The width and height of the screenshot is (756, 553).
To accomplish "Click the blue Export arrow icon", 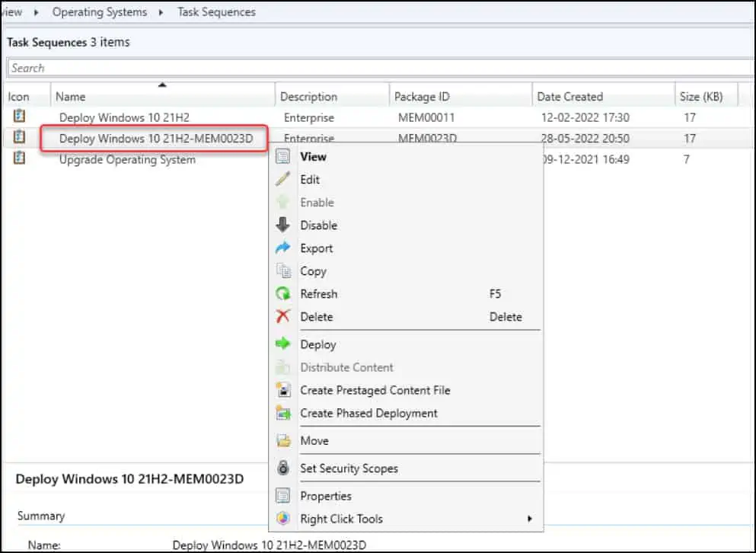I will pos(283,248).
